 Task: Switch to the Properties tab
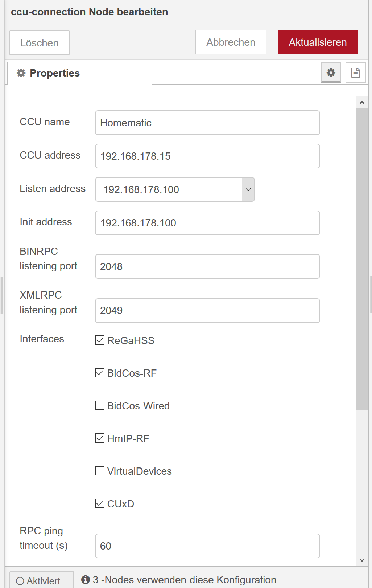pos(80,73)
